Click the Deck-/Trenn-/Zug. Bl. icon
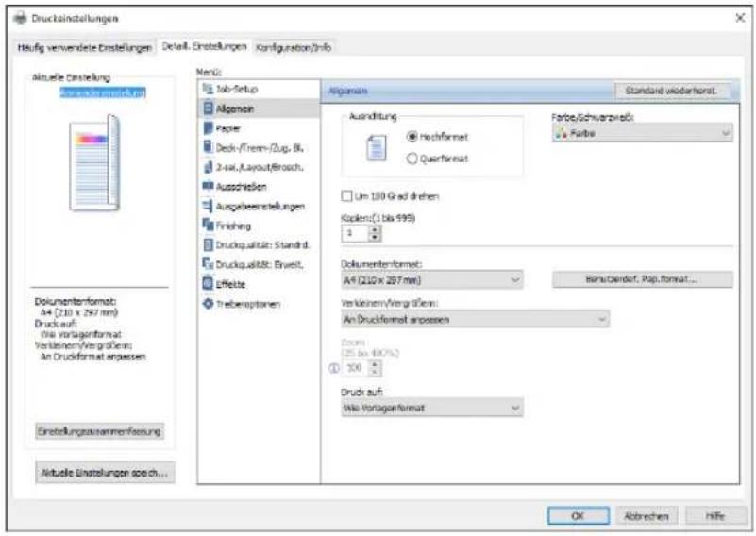The image size is (756, 536). (x=208, y=147)
